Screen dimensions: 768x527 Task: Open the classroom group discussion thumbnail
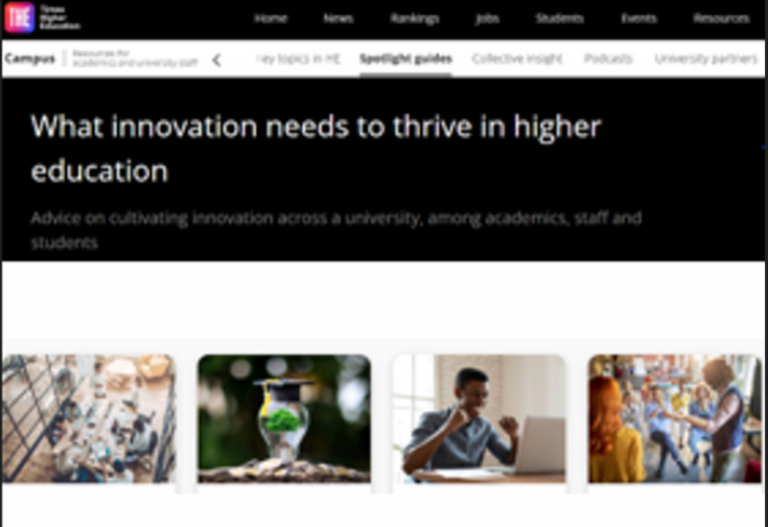coord(675,419)
